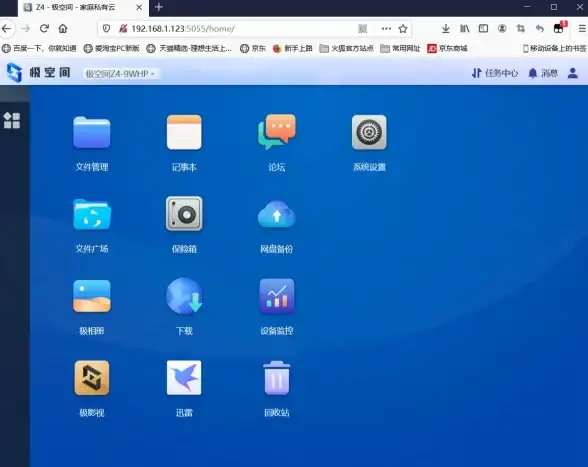Go to browser home page
The image size is (588, 467).
pos(63,29)
